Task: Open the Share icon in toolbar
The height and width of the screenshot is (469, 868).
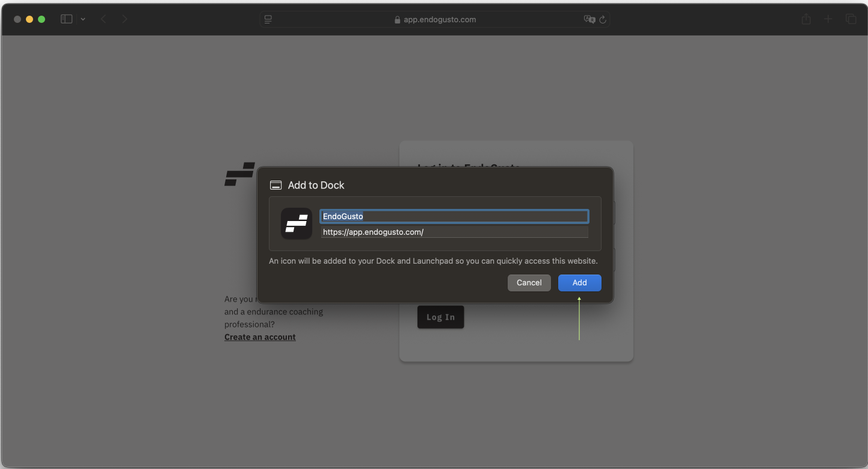Action: (x=806, y=19)
